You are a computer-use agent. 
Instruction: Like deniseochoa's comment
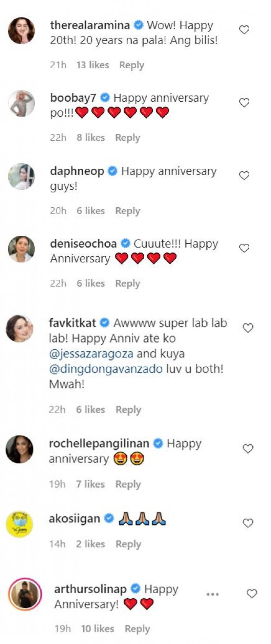click(x=244, y=248)
